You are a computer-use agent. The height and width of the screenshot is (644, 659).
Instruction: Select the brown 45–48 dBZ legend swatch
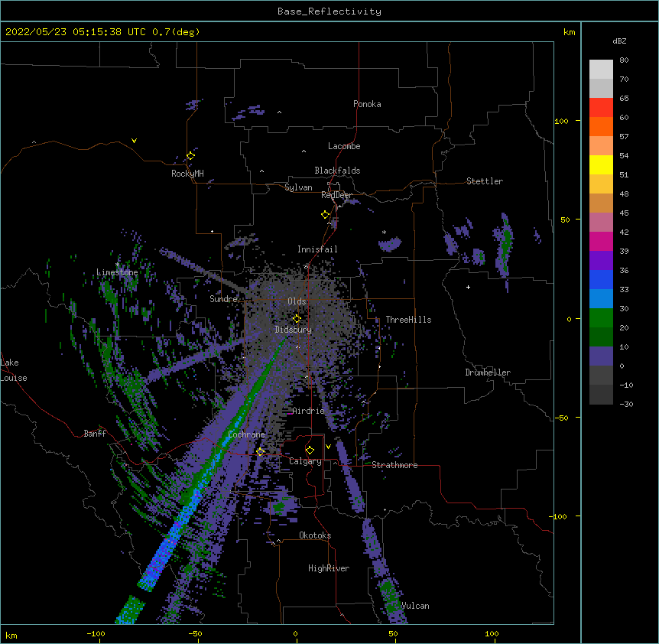click(x=601, y=203)
